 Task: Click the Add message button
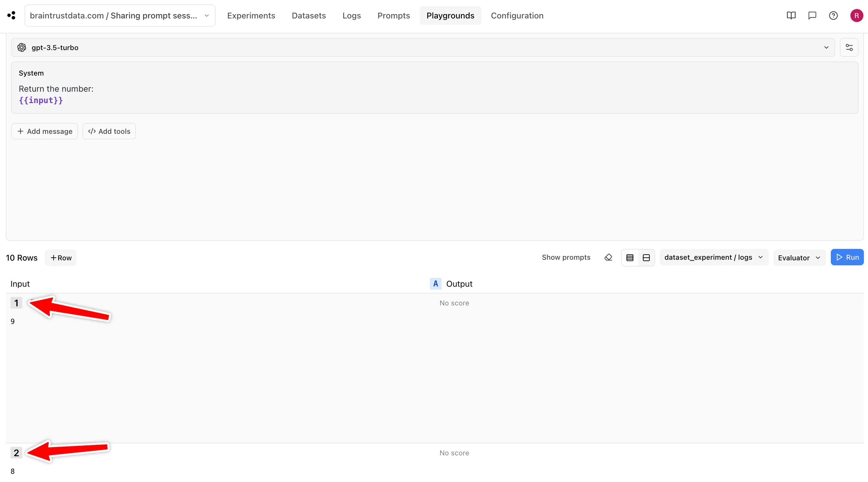[45, 131]
